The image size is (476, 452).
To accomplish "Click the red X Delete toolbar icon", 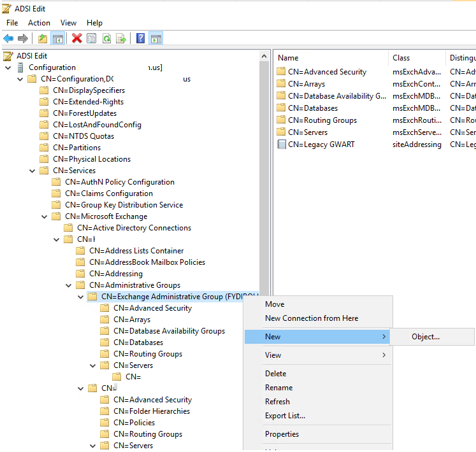I will tap(77, 39).
